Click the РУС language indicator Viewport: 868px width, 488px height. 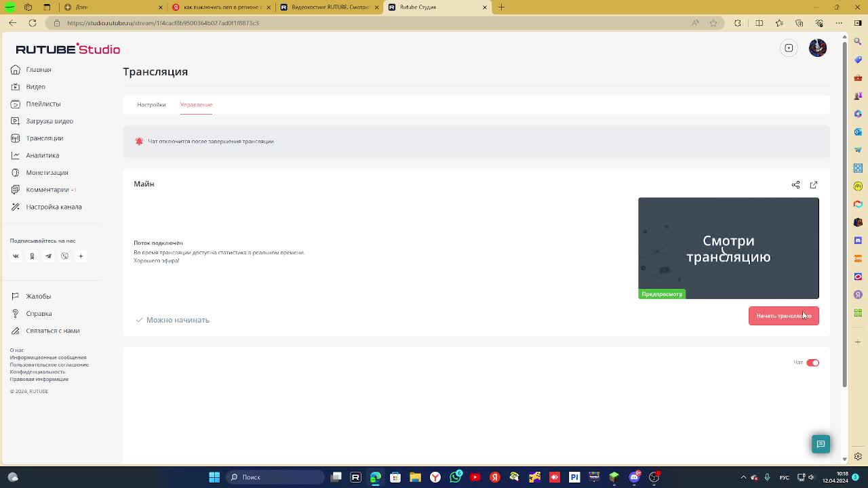click(784, 477)
